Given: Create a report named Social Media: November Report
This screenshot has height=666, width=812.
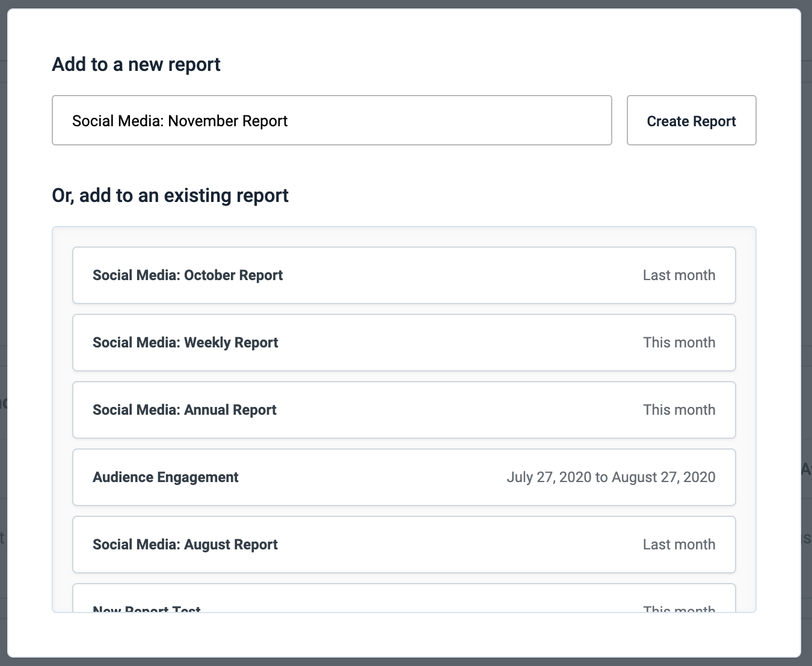Looking at the screenshot, I should (x=691, y=120).
